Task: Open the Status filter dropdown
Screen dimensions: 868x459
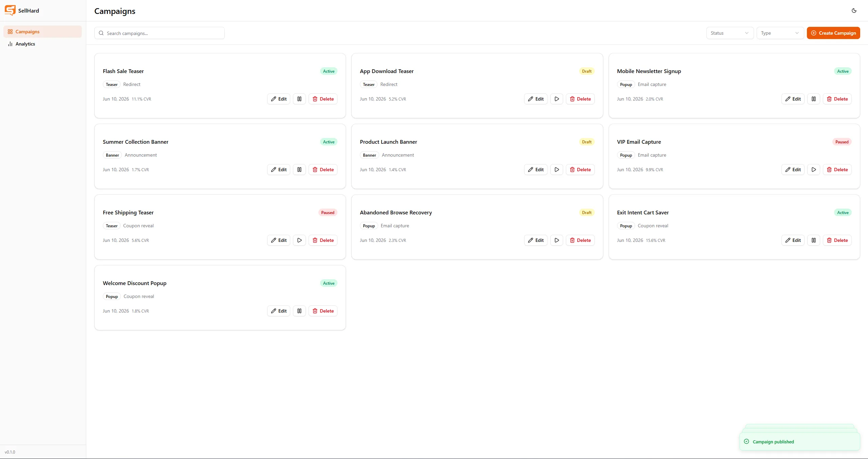Action: (x=730, y=33)
